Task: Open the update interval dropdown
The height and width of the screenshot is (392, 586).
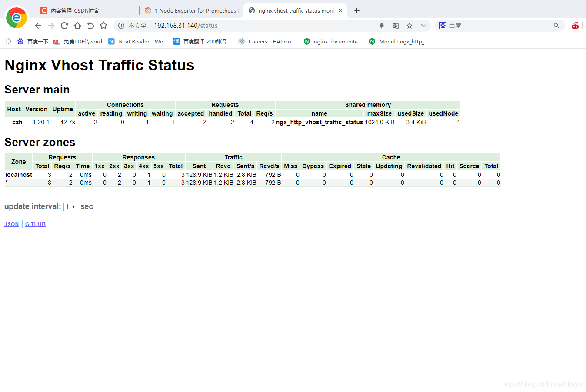Action: tap(71, 207)
